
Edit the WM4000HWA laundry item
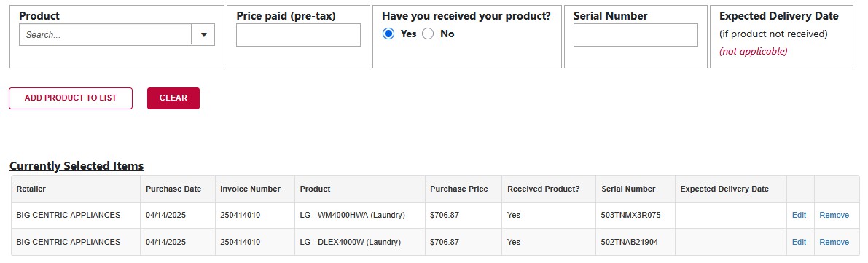[799, 216]
